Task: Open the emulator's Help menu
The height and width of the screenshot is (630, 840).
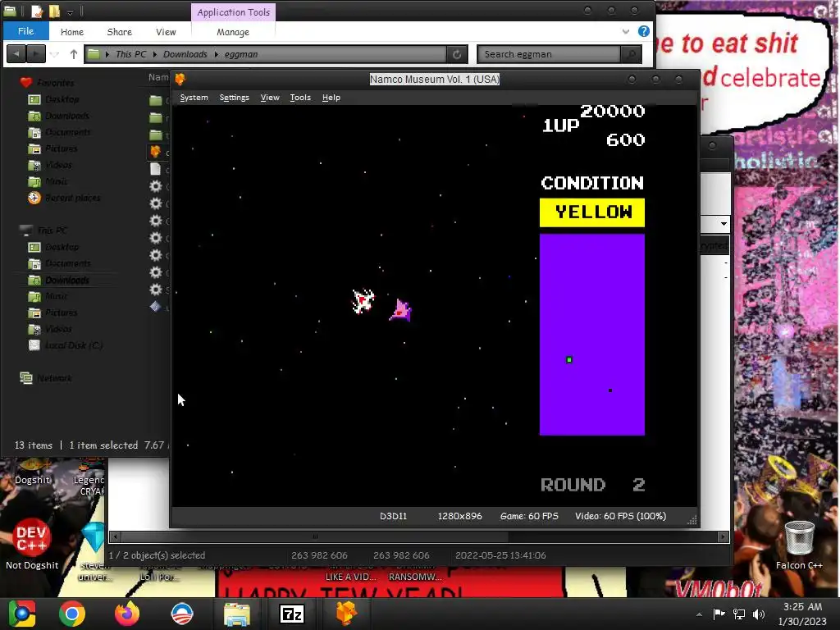Action: [331, 98]
